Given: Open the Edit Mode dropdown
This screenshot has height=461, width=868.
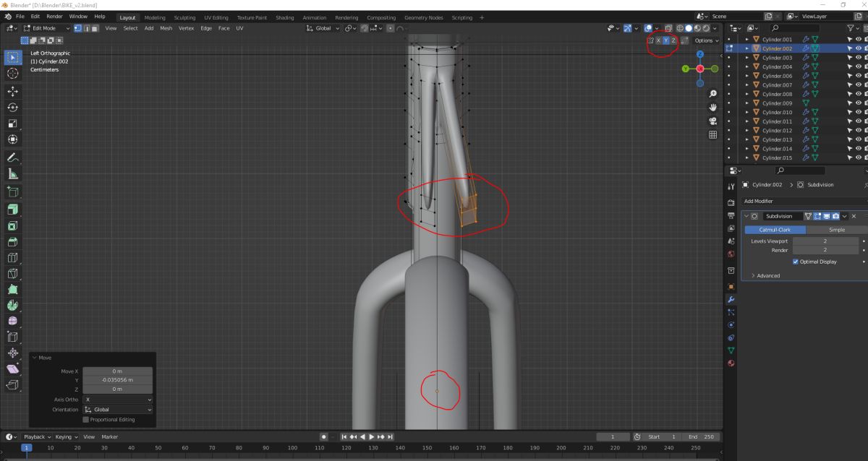Looking at the screenshot, I should tap(46, 28).
